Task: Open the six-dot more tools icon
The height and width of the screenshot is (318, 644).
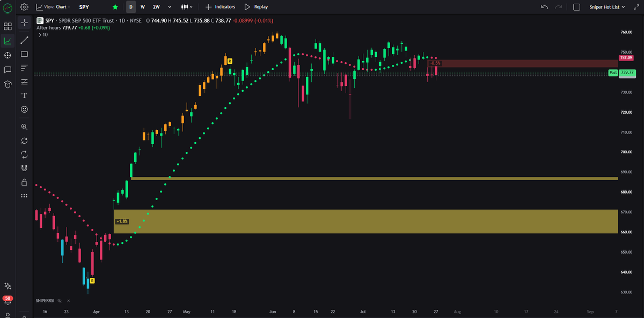Action: (x=24, y=196)
